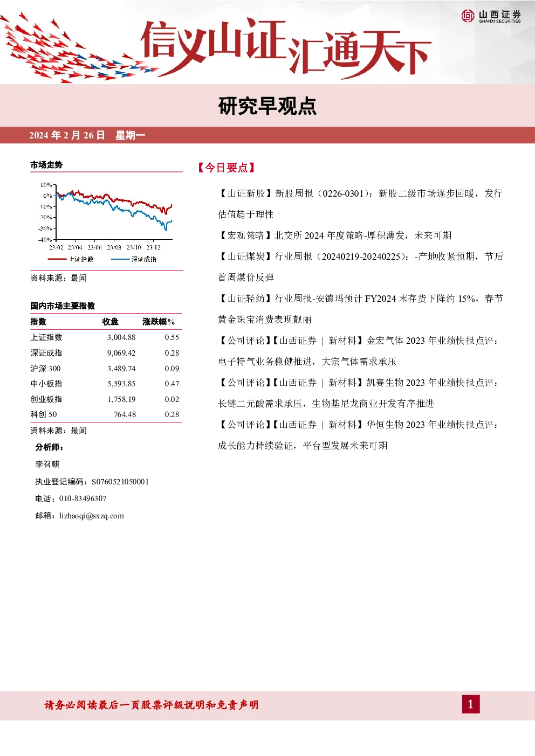
Task: Open email link lizhaoqi@sxzq.com
Action: (x=92, y=516)
